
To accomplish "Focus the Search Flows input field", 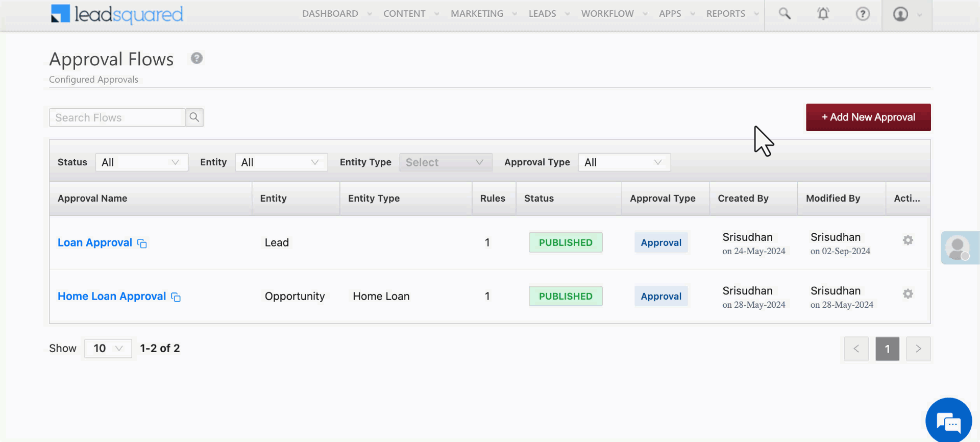I will 117,117.
